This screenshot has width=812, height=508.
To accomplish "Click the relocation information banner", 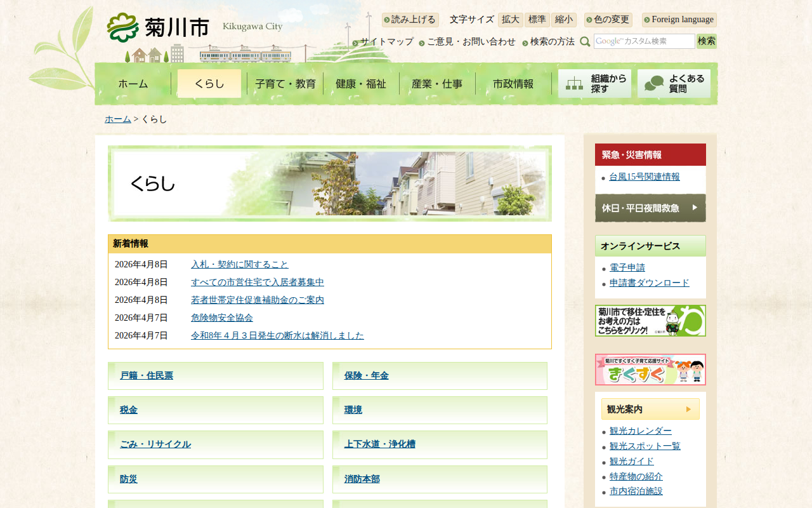I will (650, 321).
